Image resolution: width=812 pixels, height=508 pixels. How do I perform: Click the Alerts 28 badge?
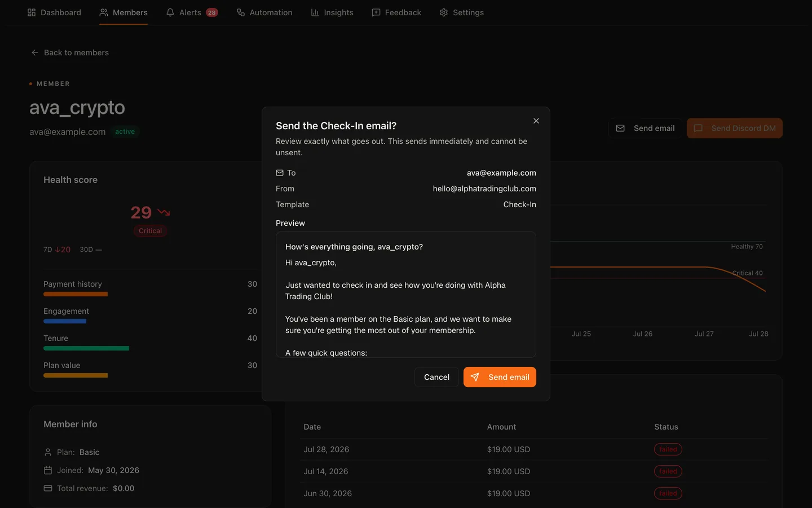point(212,12)
